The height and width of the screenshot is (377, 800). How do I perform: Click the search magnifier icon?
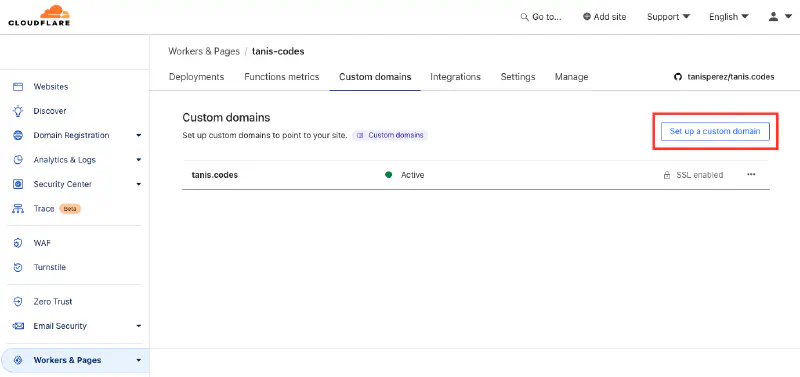[x=524, y=17]
